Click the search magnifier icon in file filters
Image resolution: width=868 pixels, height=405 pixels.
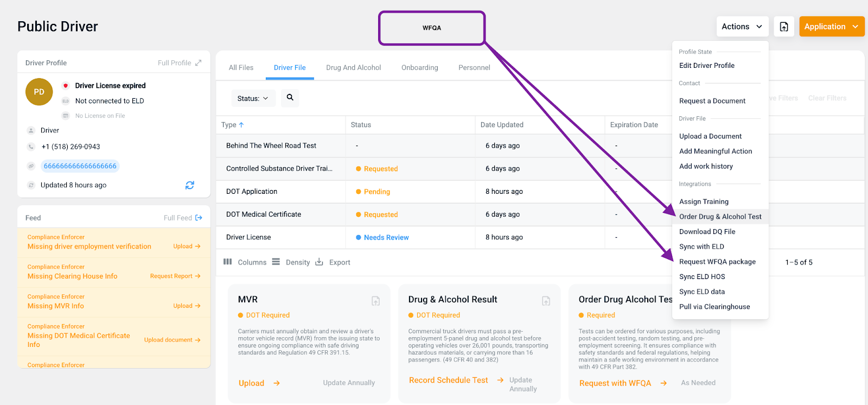click(x=290, y=98)
